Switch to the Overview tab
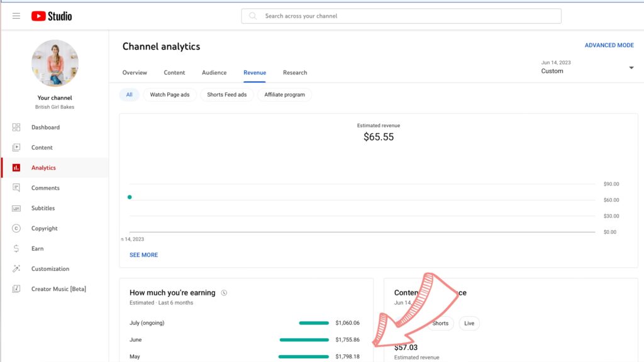The width and height of the screenshot is (644, 362). point(135,73)
